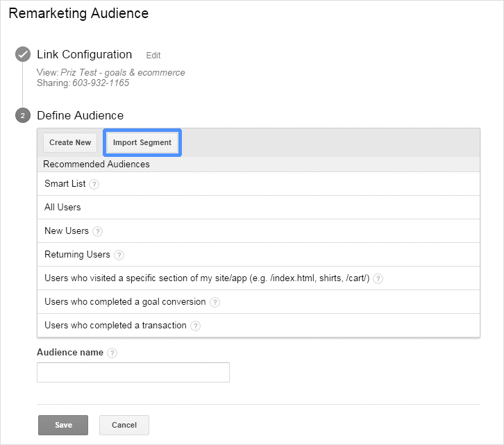Edit the Link Configuration settings
This screenshot has width=504, height=445.
153,56
